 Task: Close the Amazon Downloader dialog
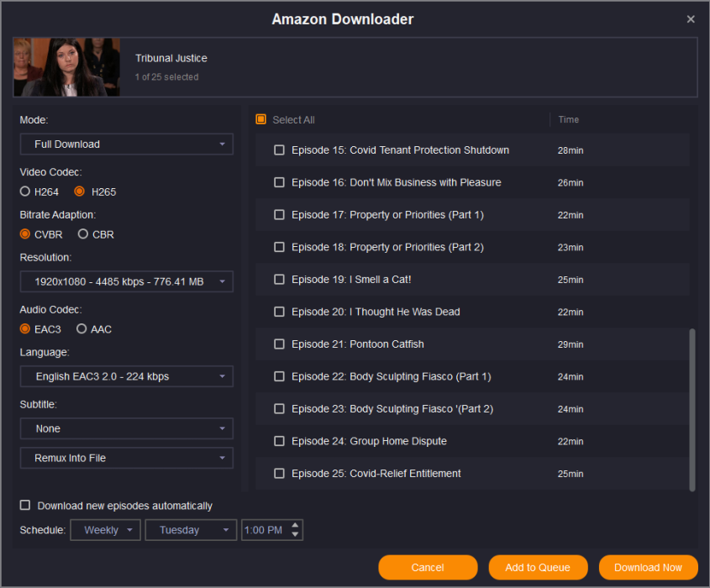click(691, 19)
